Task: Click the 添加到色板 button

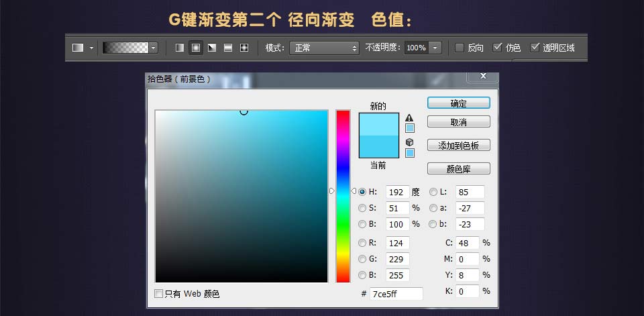Action: point(458,146)
